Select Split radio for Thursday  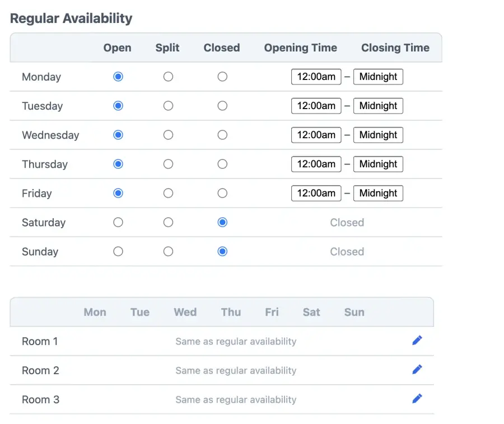coord(168,164)
